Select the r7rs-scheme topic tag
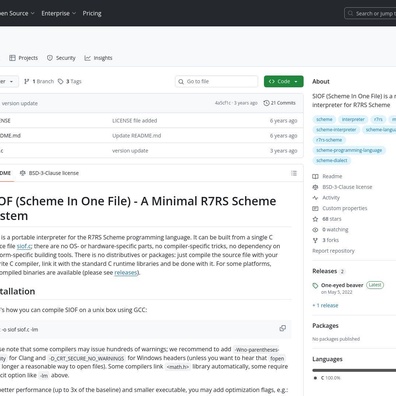Image resolution: width=396 pixels, height=396 pixels. 329,140
